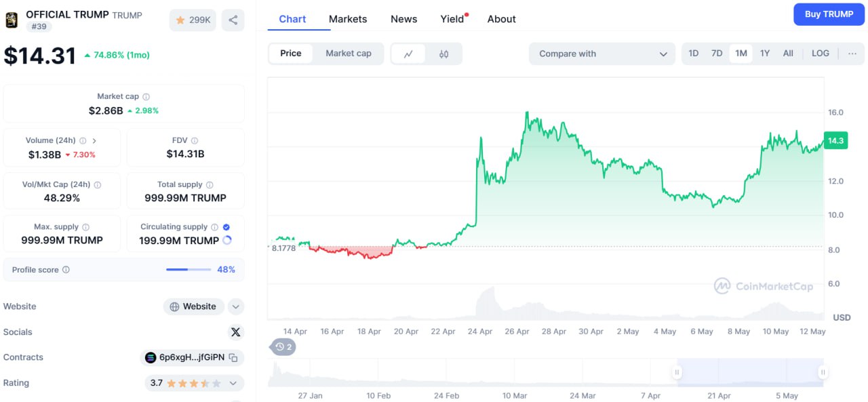Open the X (Twitter) socials icon
The height and width of the screenshot is (402, 868).
(235, 332)
